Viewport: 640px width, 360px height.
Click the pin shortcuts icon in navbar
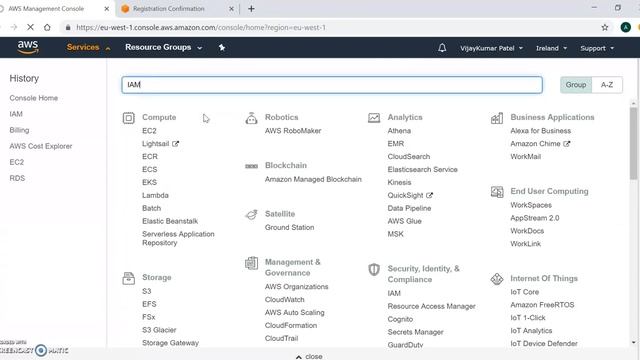click(222, 48)
